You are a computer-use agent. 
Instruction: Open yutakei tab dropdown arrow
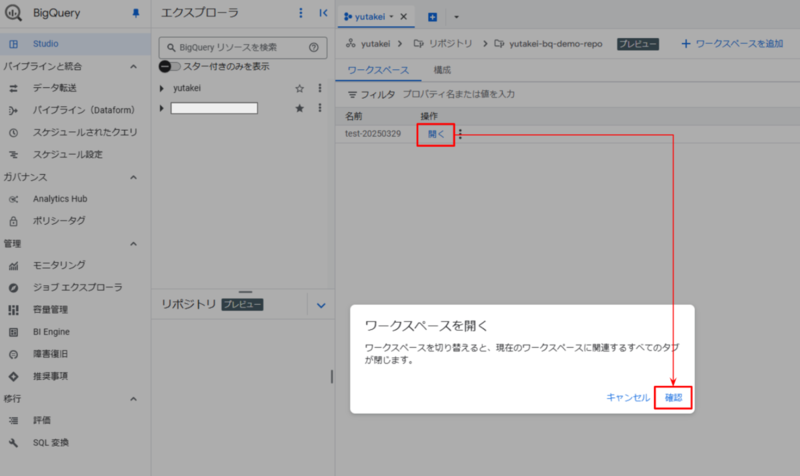pyautogui.click(x=391, y=16)
